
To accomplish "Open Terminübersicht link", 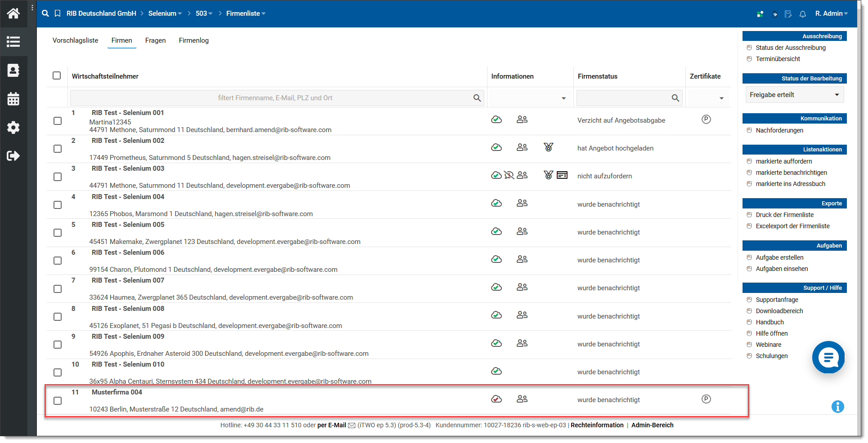I will 778,59.
